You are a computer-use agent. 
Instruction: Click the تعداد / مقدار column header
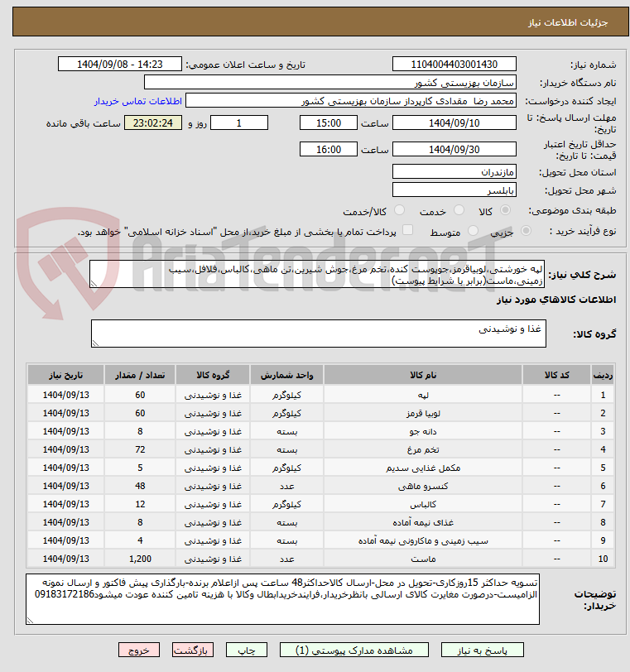(140, 375)
